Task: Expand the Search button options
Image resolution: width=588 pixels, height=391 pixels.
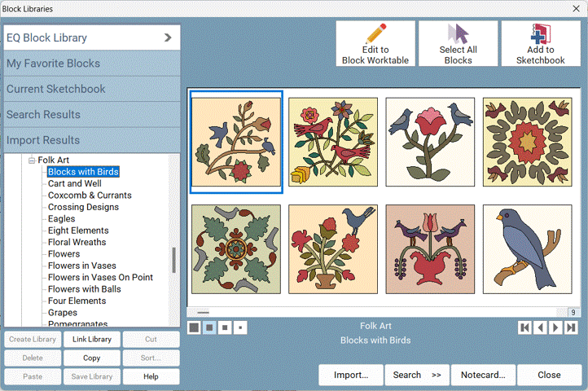Action: pos(437,376)
